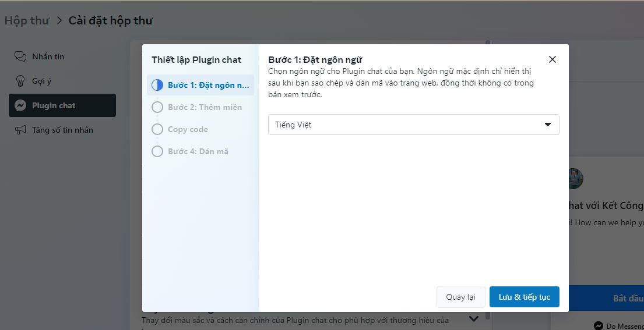The width and height of the screenshot is (644, 330).
Task: Click the Messenger logo under the chat preview
Action: tap(598, 325)
